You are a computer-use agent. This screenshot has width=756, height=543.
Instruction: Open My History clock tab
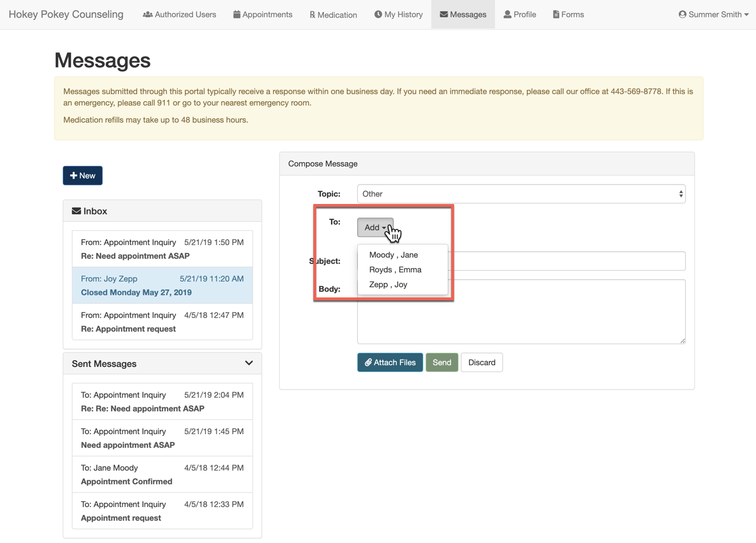[x=398, y=14]
